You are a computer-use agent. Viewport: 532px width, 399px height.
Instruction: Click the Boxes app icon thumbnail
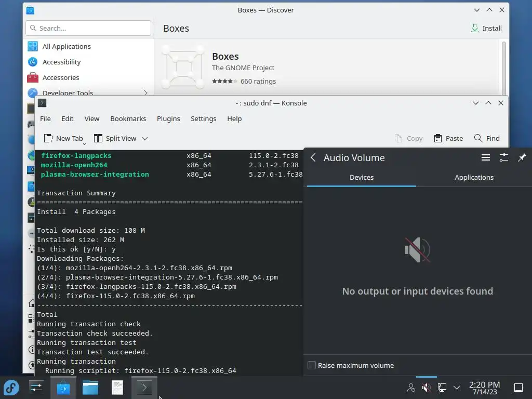tap(183, 66)
